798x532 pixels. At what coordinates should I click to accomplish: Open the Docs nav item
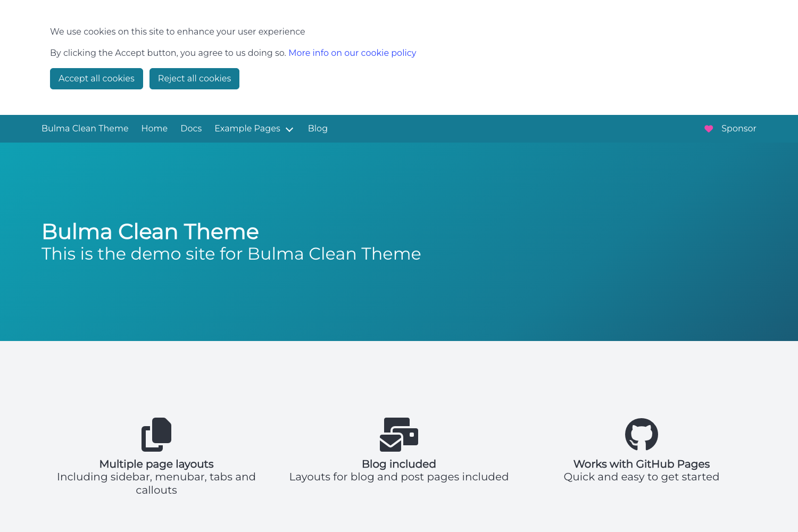[191, 129]
